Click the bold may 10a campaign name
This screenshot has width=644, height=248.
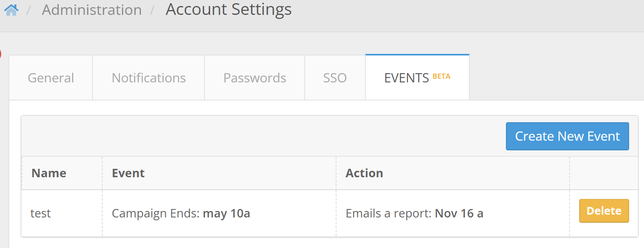click(x=226, y=213)
